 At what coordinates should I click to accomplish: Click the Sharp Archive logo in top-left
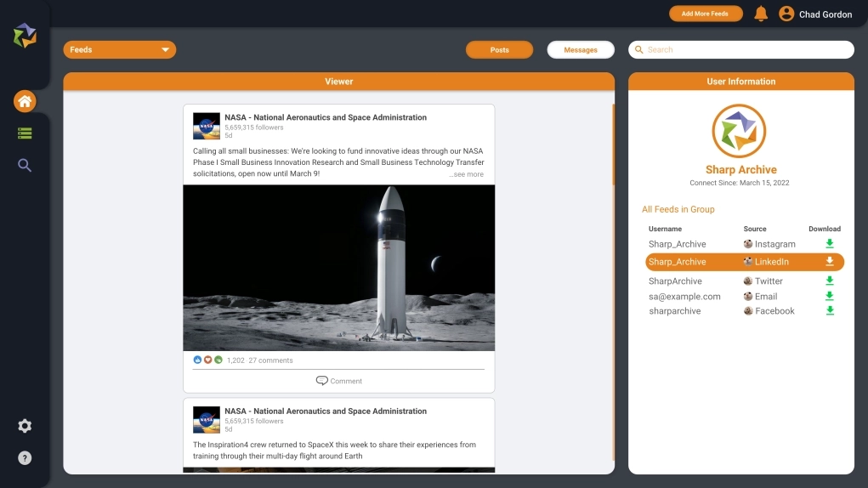click(x=25, y=36)
